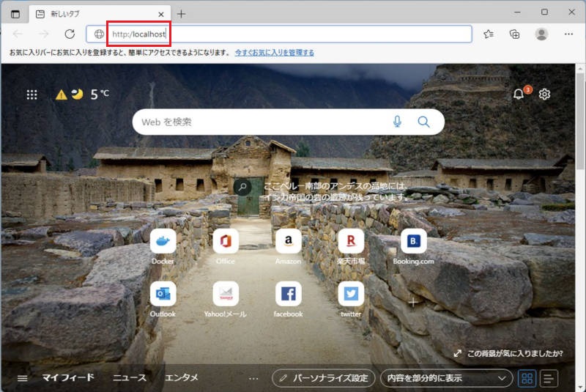
Task: Open the Favorites star list icon
Action: [x=489, y=34]
